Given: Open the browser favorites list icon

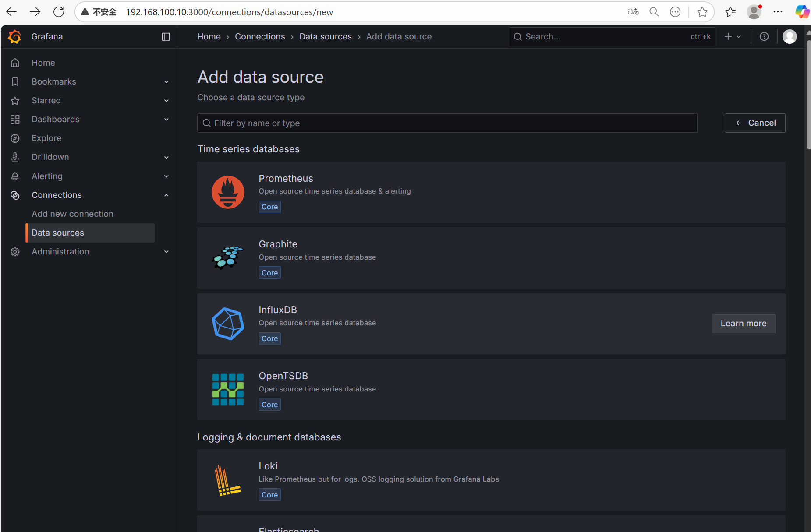Looking at the screenshot, I should 730,12.
